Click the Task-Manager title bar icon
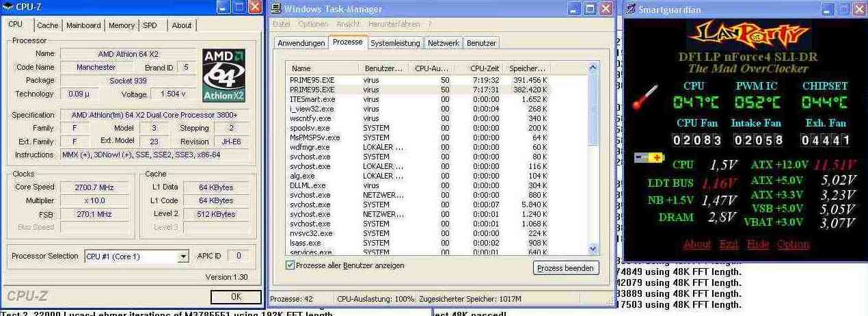This screenshot has height=316, width=868. point(275,8)
